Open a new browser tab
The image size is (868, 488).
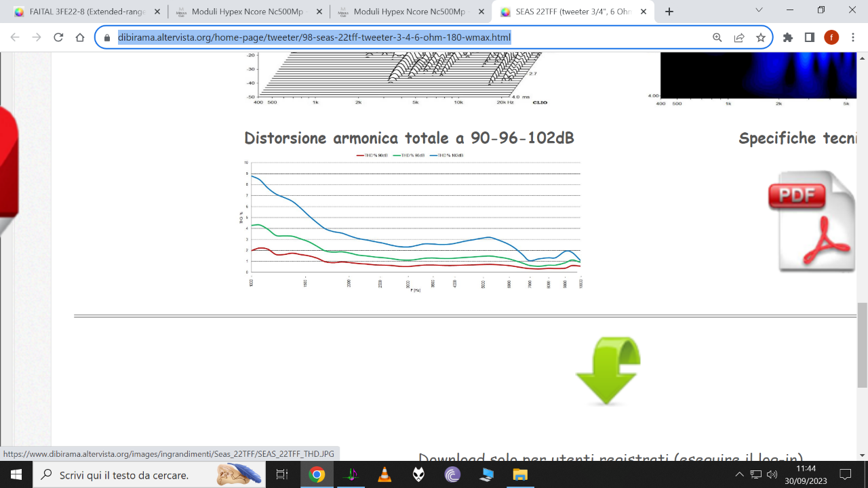669,12
